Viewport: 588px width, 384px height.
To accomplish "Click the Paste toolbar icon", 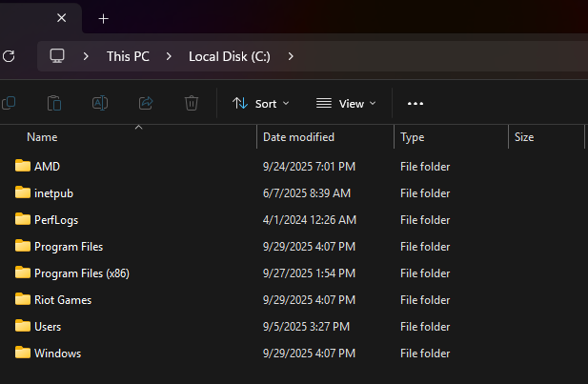I will coord(54,103).
